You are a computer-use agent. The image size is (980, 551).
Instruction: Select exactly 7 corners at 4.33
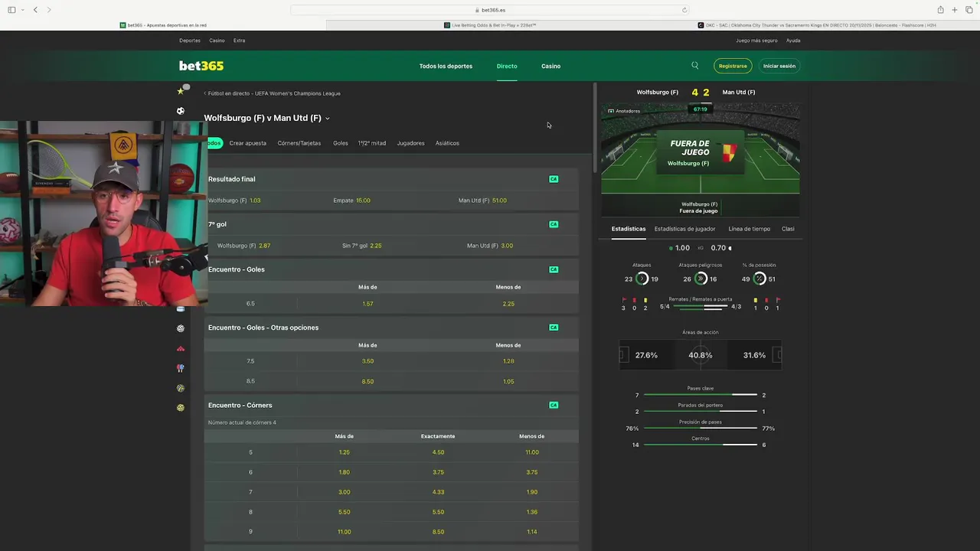(x=438, y=492)
